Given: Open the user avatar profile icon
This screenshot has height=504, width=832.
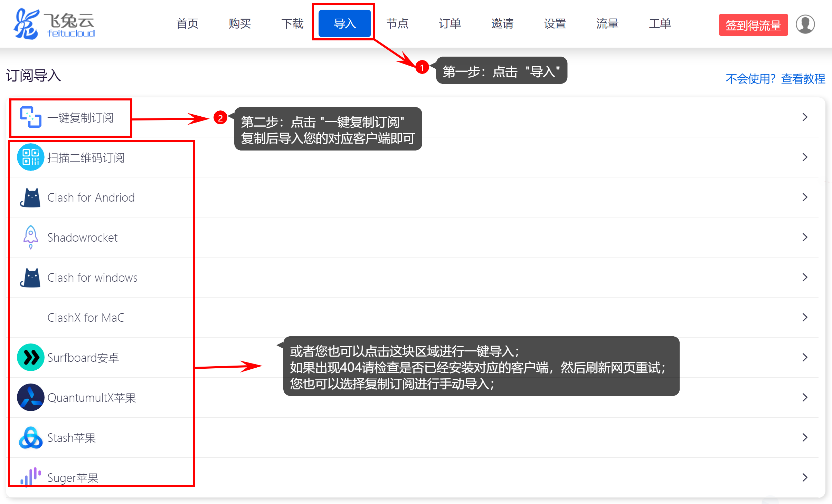Looking at the screenshot, I should point(805,24).
